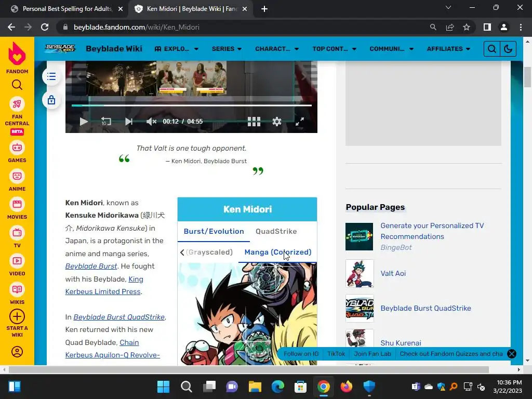Viewport: 532px width, 399px height.
Task: Click the TikTok banner link
Action: pos(336,354)
